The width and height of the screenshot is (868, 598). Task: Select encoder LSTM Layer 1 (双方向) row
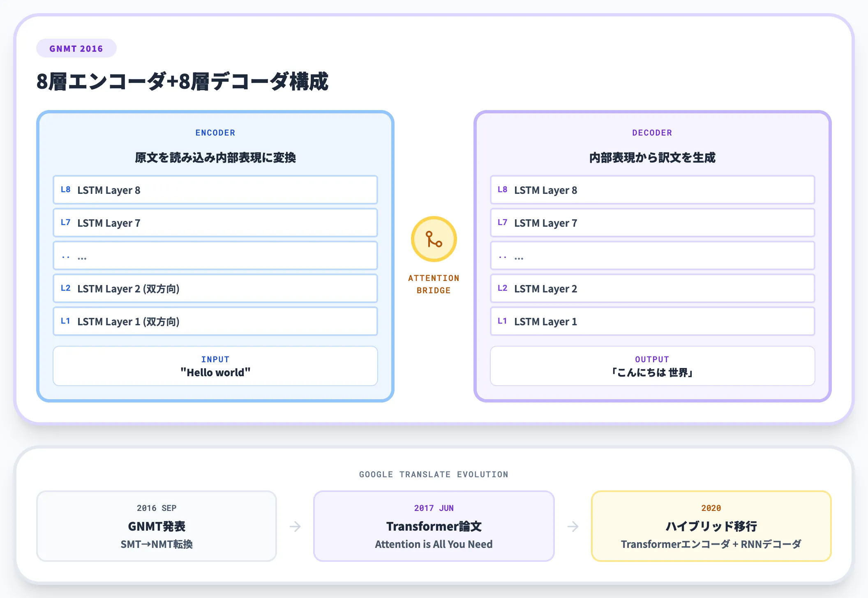pyautogui.click(x=215, y=321)
